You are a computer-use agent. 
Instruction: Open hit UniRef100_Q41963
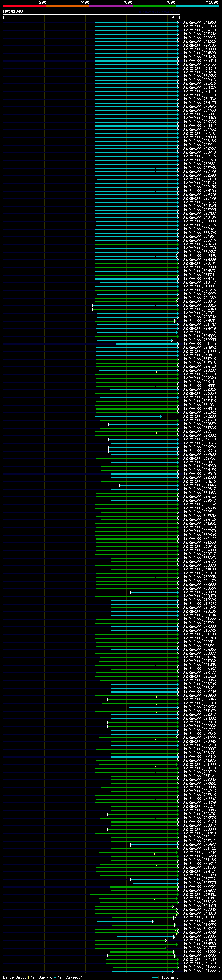tap(199, 23)
